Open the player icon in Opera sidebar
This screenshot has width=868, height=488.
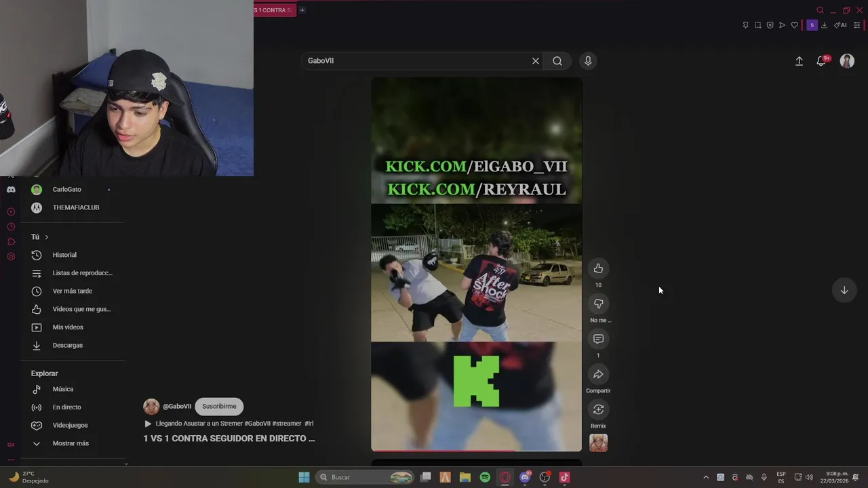click(x=11, y=211)
